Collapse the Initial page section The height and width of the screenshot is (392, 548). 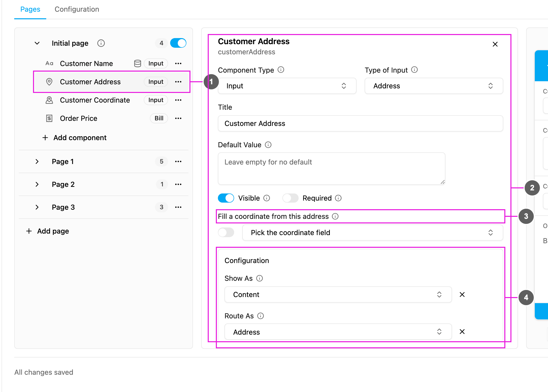click(37, 43)
